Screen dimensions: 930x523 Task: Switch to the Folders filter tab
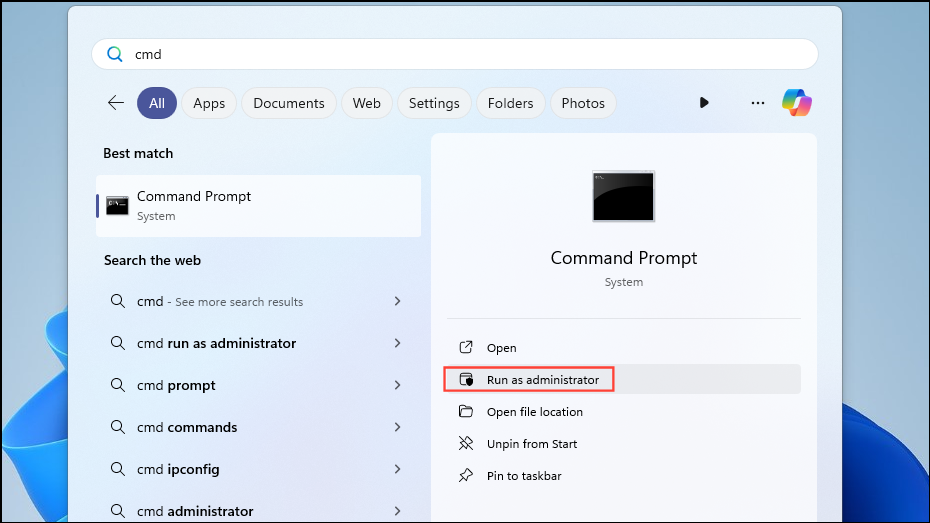pyautogui.click(x=510, y=103)
